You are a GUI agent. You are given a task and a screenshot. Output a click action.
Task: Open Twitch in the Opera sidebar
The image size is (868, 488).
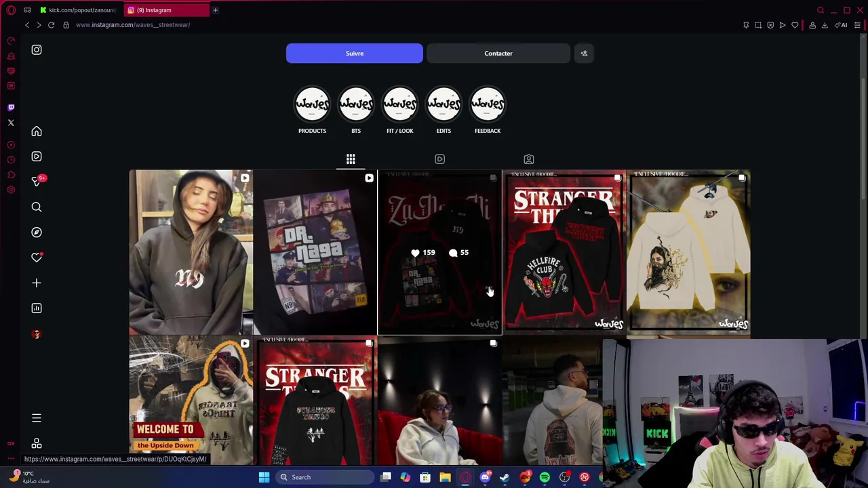click(11, 107)
